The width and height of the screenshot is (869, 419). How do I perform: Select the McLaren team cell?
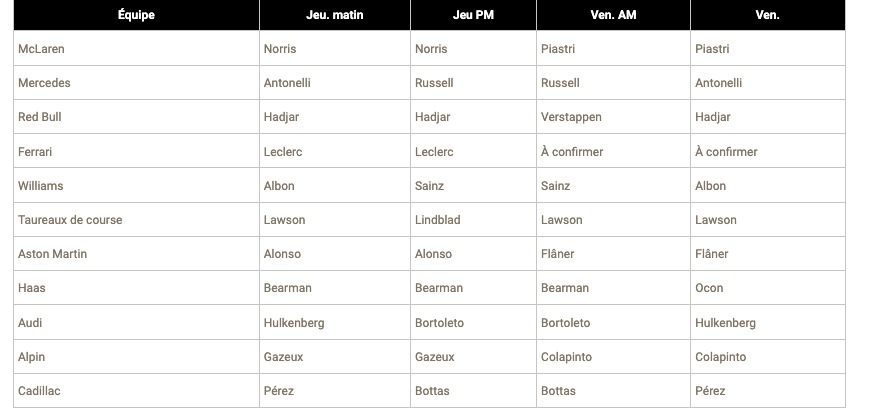(x=41, y=49)
